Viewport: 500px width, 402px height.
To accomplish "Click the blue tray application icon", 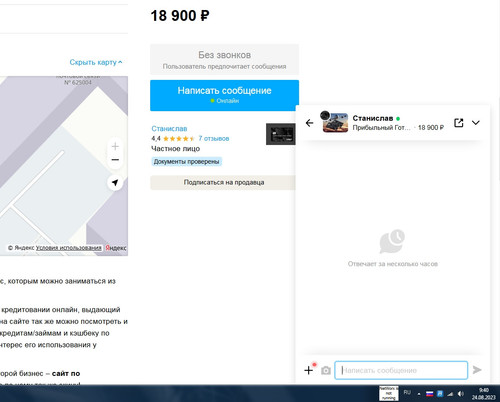I will point(440,394).
